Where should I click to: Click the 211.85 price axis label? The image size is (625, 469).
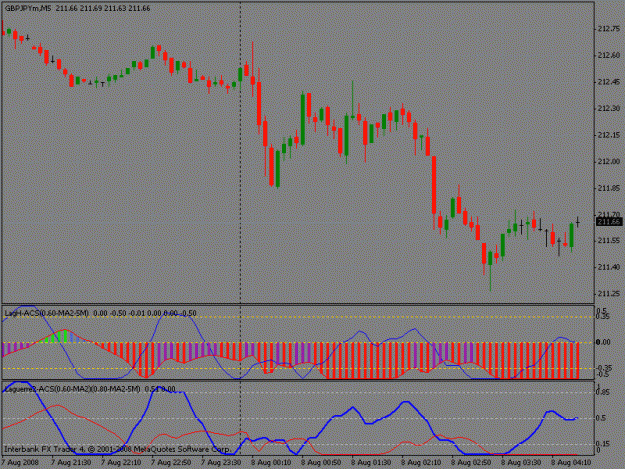(x=609, y=188)
